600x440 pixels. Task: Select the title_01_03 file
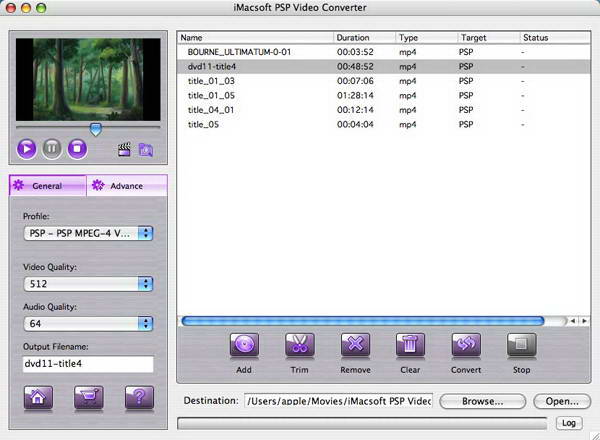click(384, 81)
